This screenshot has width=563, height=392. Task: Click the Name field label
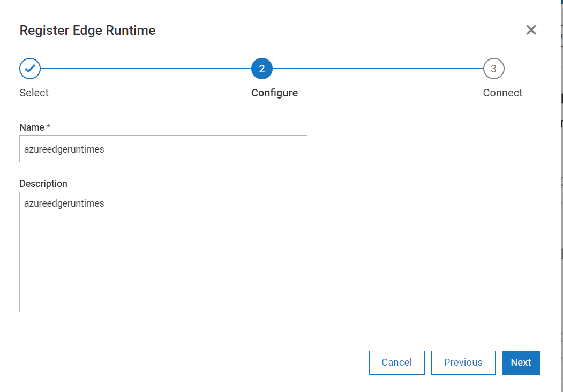pyautogui.click(x=32, y=127)
